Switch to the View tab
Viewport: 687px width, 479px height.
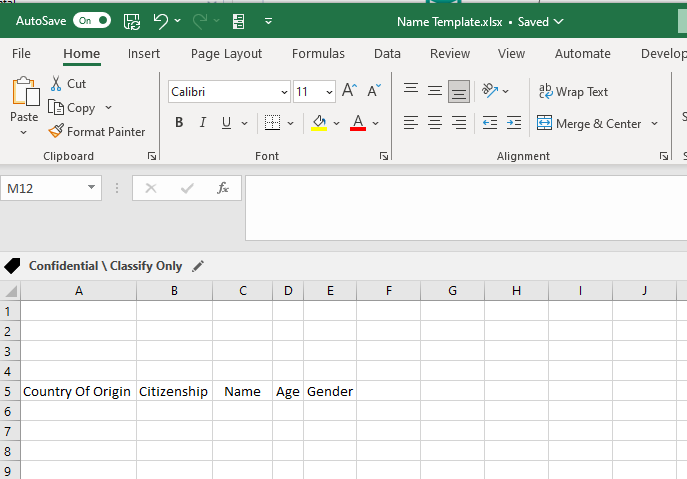(511, 53)
